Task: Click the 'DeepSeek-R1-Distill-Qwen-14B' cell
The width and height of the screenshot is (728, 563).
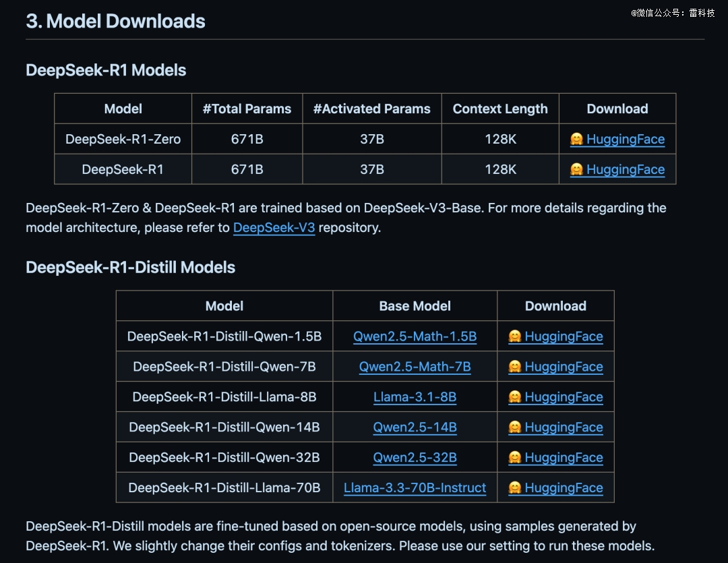Action: tap(224, 427)
